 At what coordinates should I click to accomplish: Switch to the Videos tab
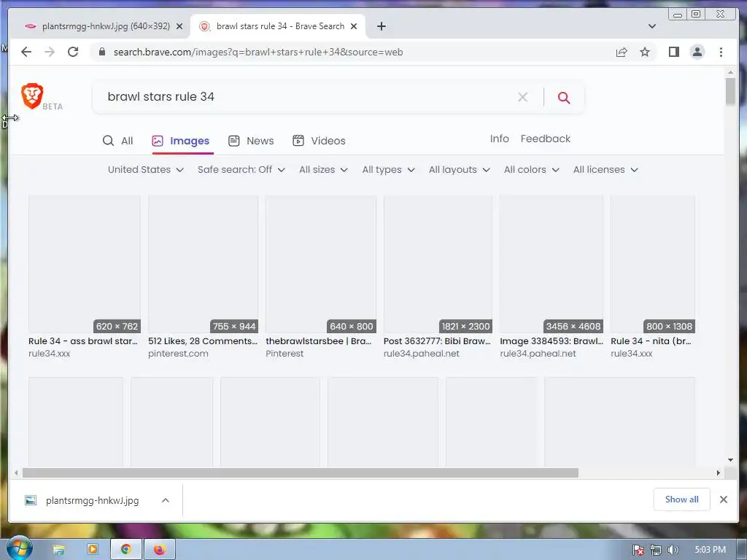tap(319, 141)
